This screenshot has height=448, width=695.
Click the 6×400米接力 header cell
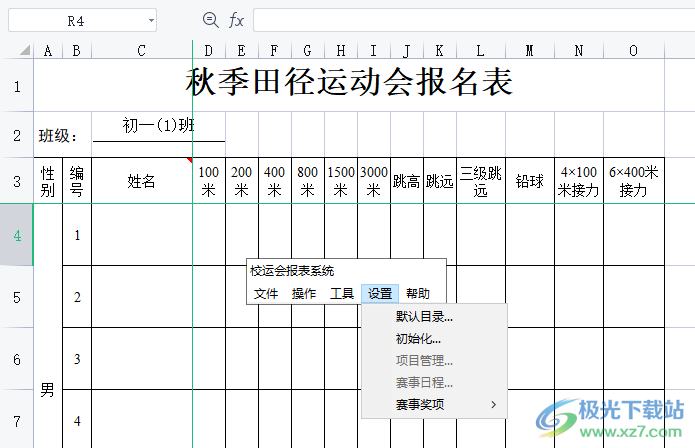[x=634, y=181]
